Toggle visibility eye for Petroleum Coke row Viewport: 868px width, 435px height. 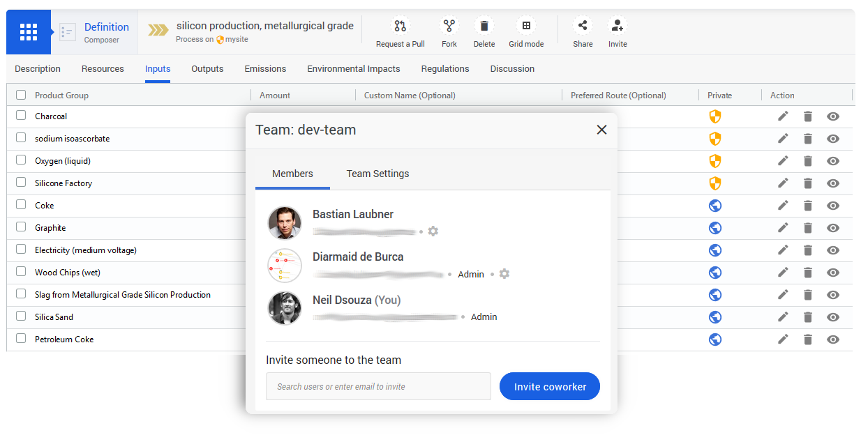tap(832, 339)
